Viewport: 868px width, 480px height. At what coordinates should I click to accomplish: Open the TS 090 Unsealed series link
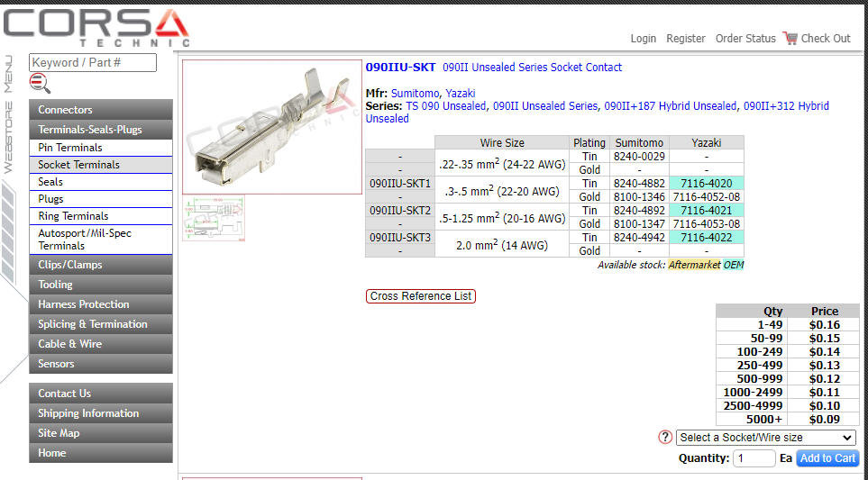click(445, 106)
